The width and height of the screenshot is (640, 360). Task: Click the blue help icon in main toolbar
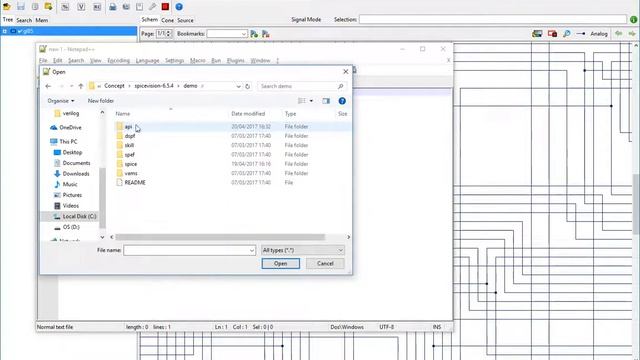pos(179,7)
